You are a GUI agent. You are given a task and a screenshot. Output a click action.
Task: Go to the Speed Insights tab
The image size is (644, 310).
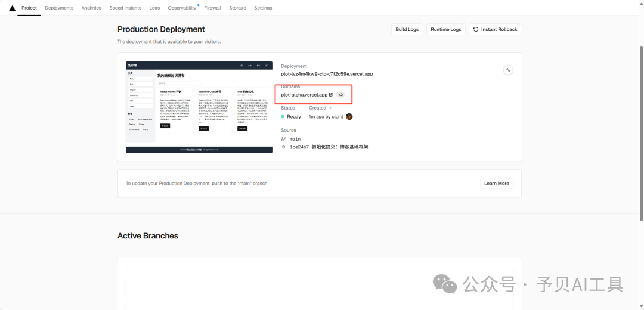(125, 8)
